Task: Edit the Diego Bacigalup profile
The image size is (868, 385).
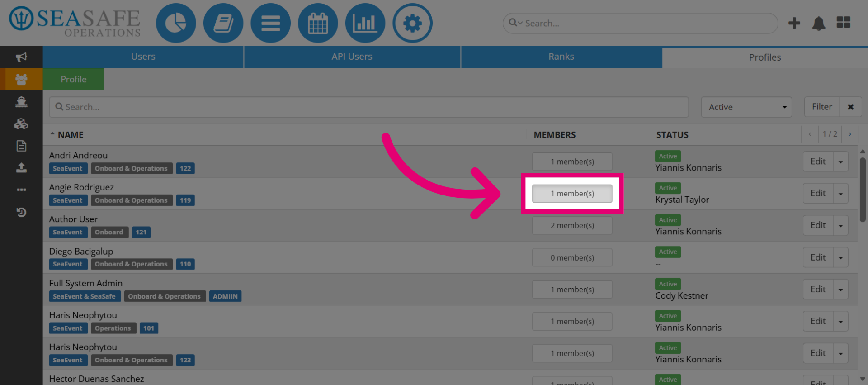Action: pyautogui.click(x=818, y=257)
